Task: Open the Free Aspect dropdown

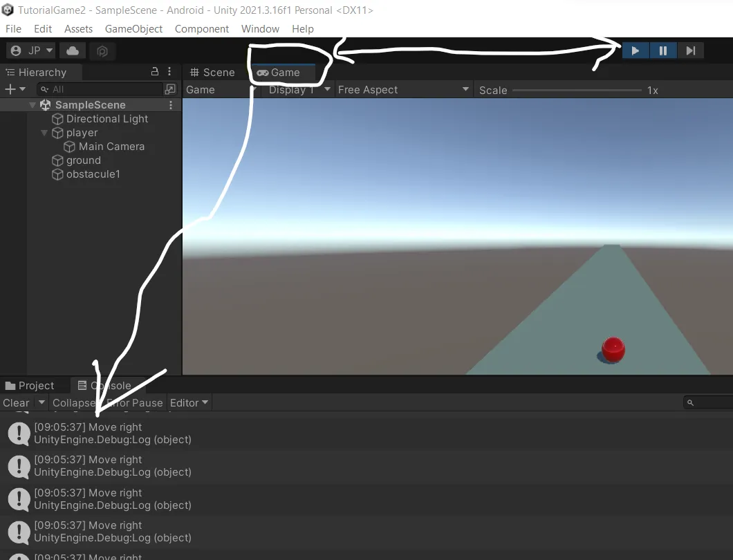Action: pos(403,90)
